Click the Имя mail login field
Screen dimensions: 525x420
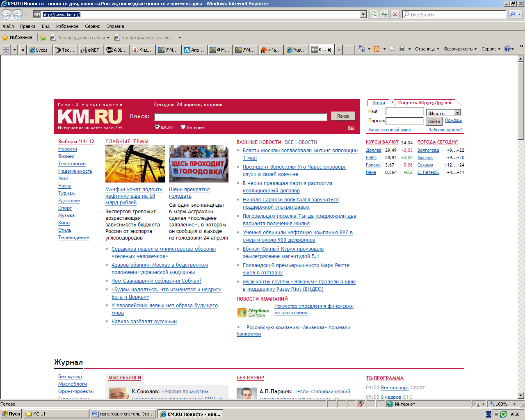(404, 112)
